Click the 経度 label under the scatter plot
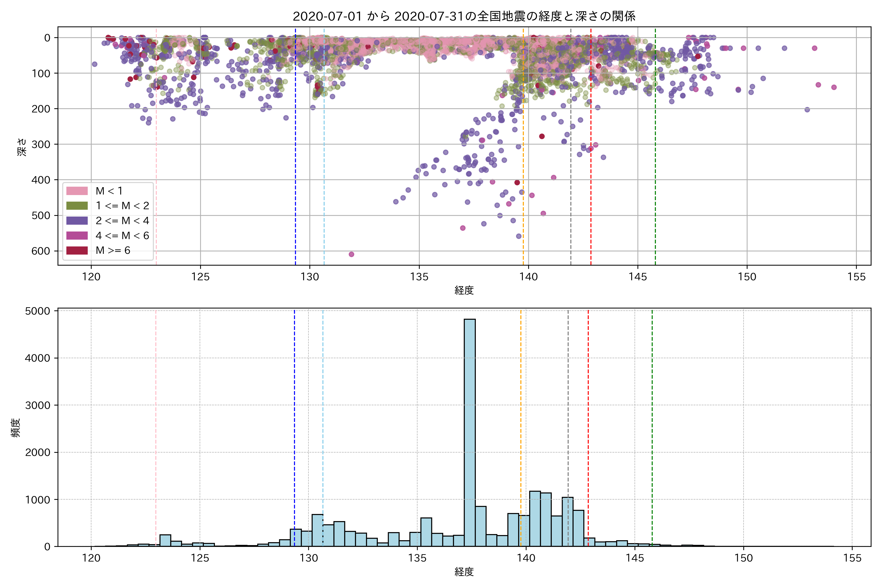The image size is (882, 588). pos(464,290)
